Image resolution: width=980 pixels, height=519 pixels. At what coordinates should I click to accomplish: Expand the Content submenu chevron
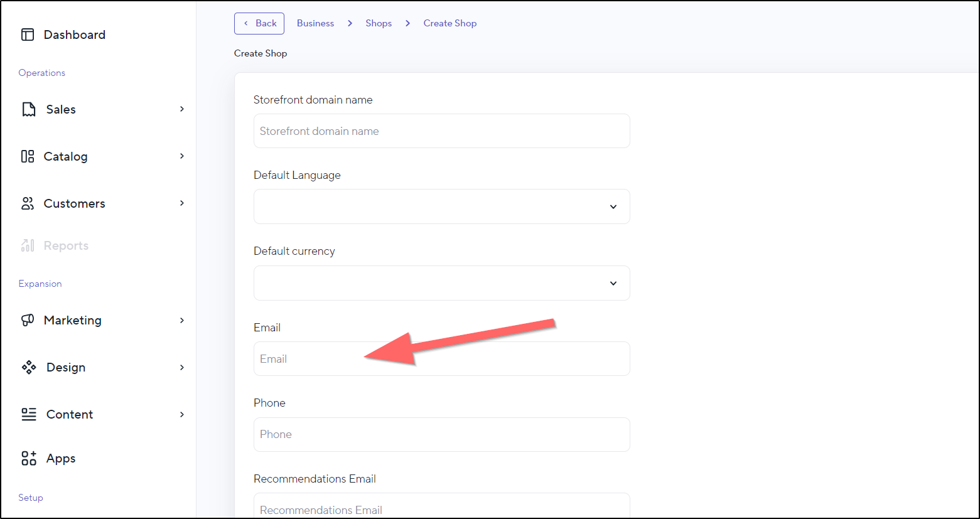point(182,414)
